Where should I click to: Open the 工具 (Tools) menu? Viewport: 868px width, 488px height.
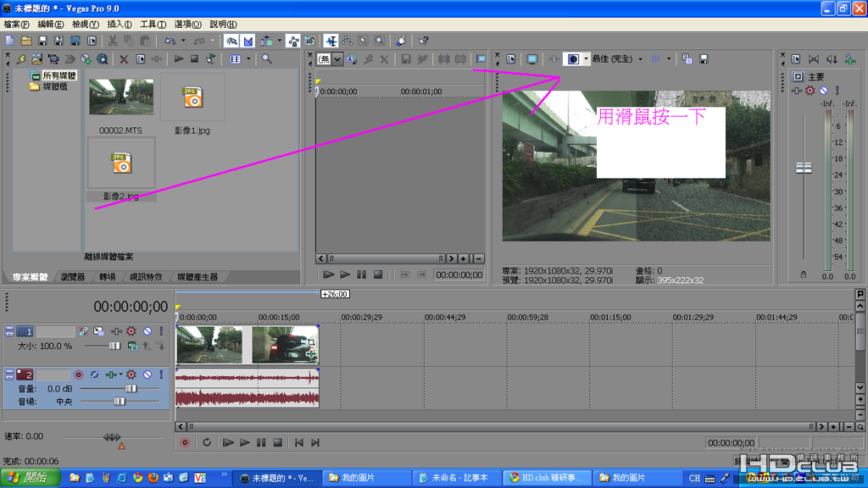point(153,25)
